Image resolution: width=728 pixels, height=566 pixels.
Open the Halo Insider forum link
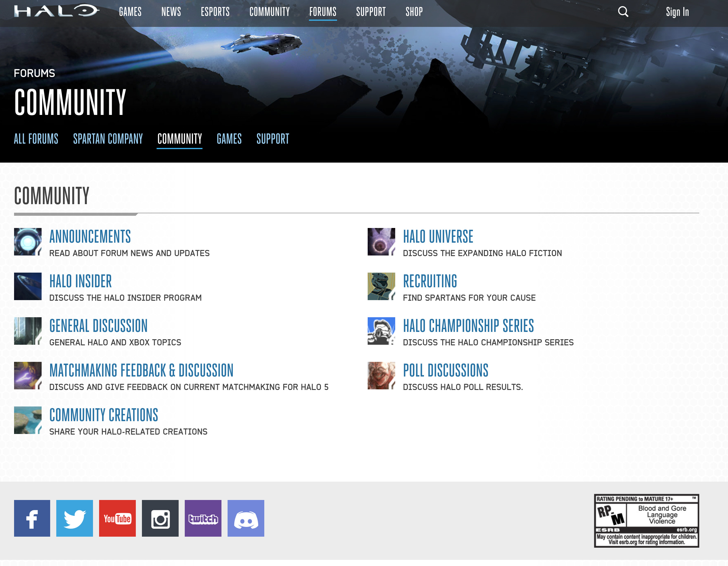coord(80,281)
